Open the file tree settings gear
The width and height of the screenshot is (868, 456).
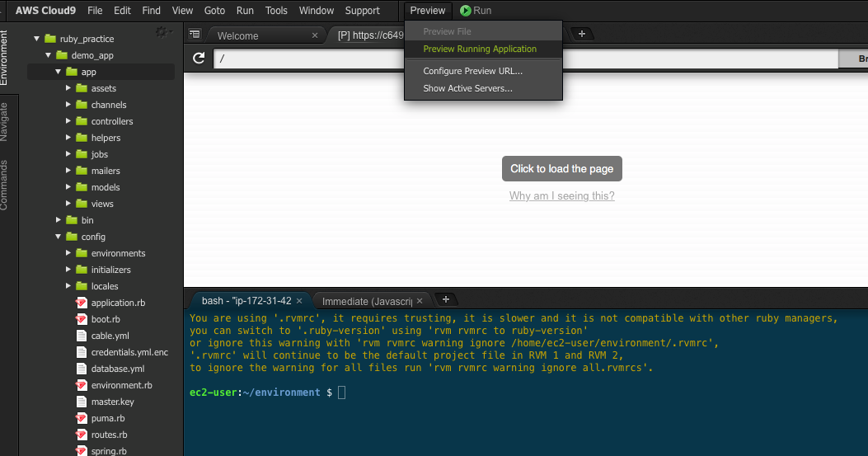point(163,32)
